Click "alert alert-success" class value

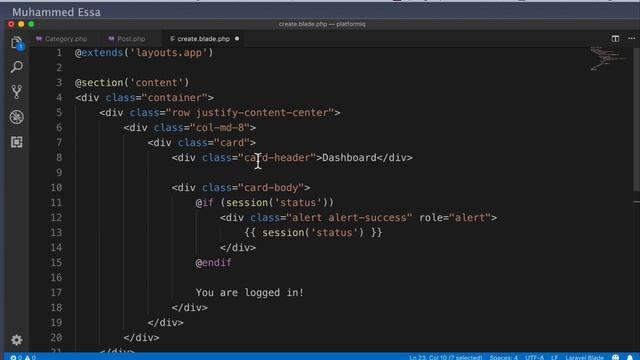pyautogui.click(x=349, y=218)
